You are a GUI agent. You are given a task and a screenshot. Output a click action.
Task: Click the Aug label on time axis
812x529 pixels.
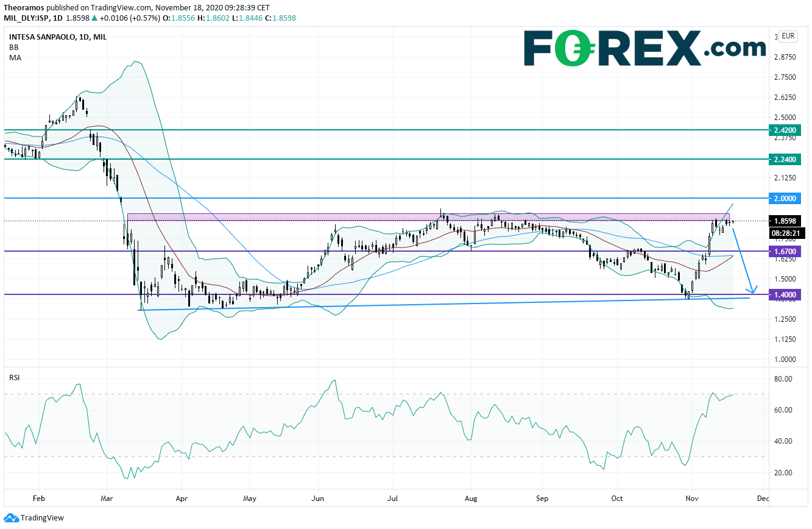tap(470, 498)
